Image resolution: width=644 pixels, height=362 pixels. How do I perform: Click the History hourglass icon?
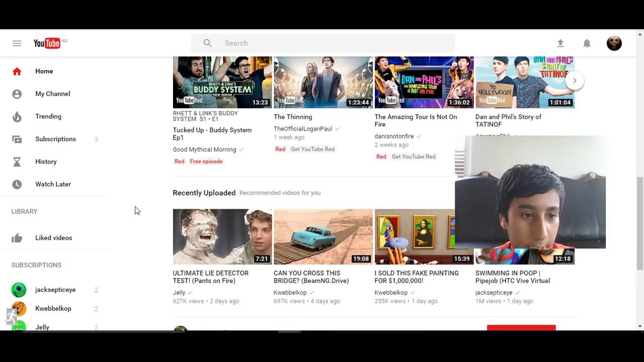point(17,162)
